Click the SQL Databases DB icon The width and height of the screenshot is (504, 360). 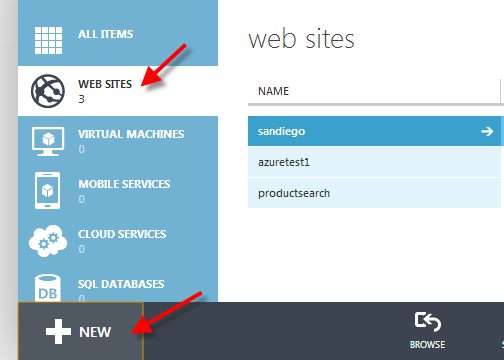(x=48, y=288)
